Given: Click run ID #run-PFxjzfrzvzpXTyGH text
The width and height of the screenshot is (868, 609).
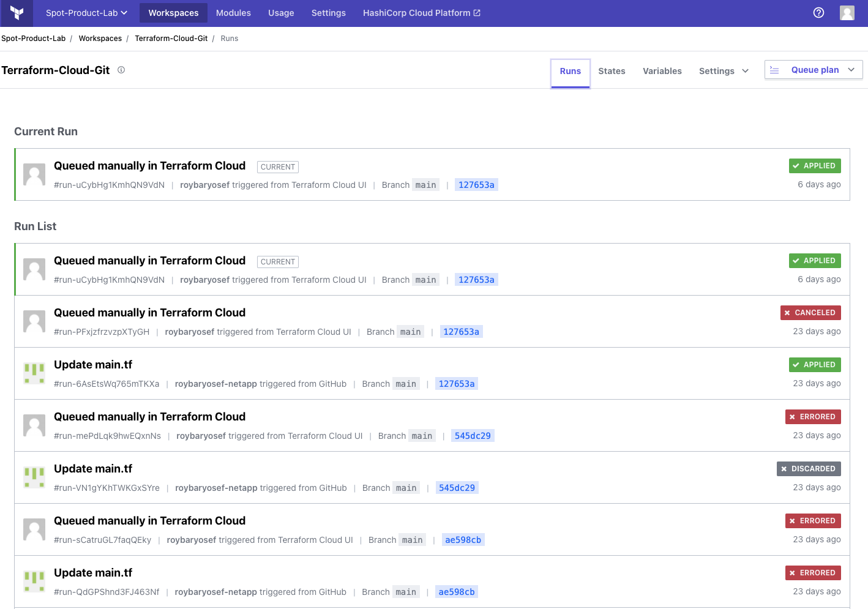Looking at the screenshot, I should click(x=102, y=332).
